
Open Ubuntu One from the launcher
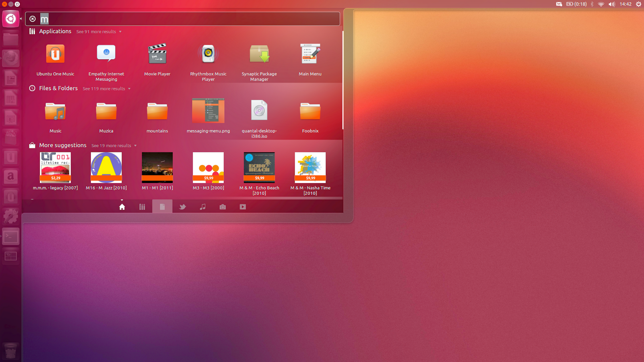[x=11, y=157]
